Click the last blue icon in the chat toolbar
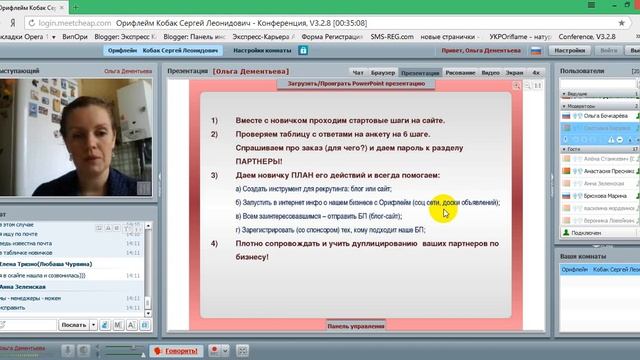The width and height of the screenshot is (640, 360). point(145,325)
